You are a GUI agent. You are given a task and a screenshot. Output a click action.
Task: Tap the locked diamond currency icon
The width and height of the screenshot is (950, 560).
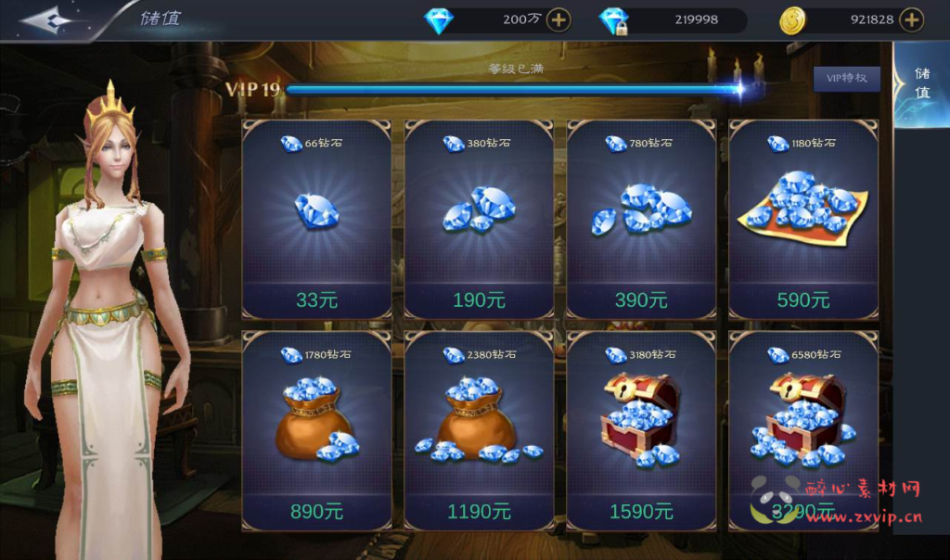tap(614, 21)
